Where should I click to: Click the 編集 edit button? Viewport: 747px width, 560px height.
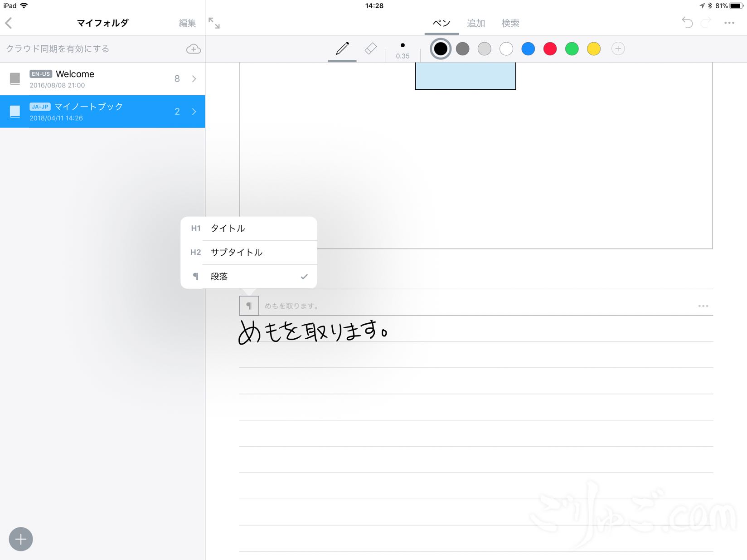click(187, 23)
